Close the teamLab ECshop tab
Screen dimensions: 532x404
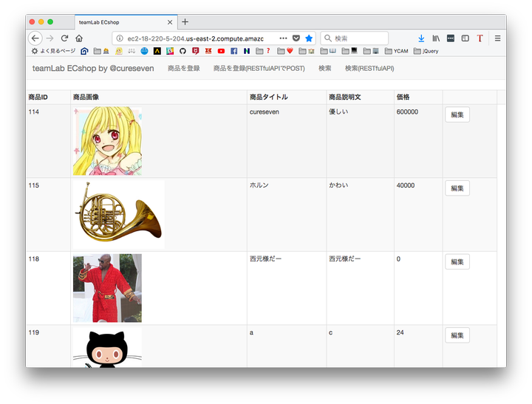[x=170, y=22]
